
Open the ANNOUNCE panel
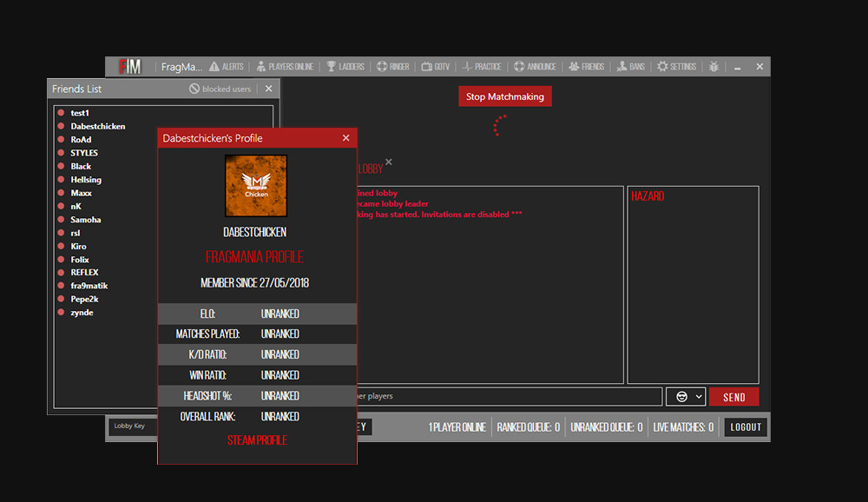535,66
